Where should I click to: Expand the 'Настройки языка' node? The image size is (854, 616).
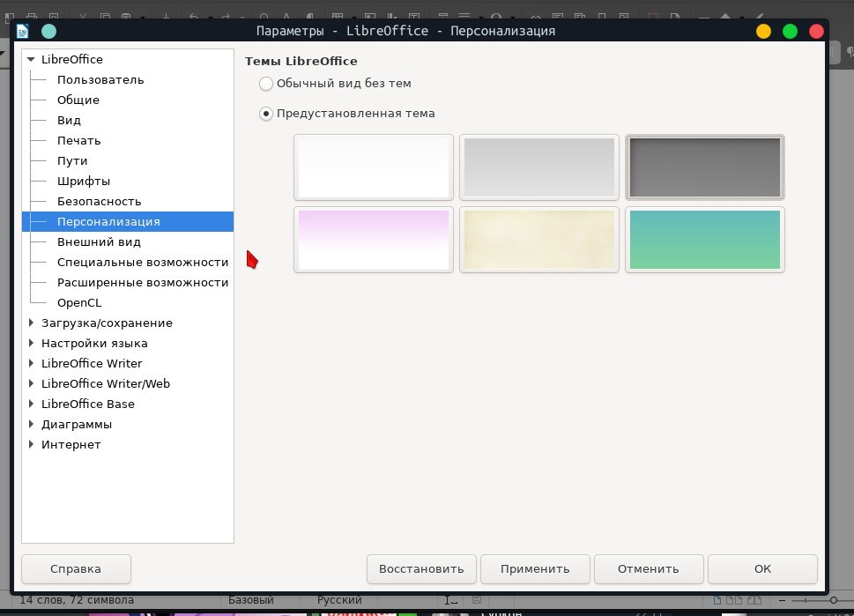click(31, 343)
